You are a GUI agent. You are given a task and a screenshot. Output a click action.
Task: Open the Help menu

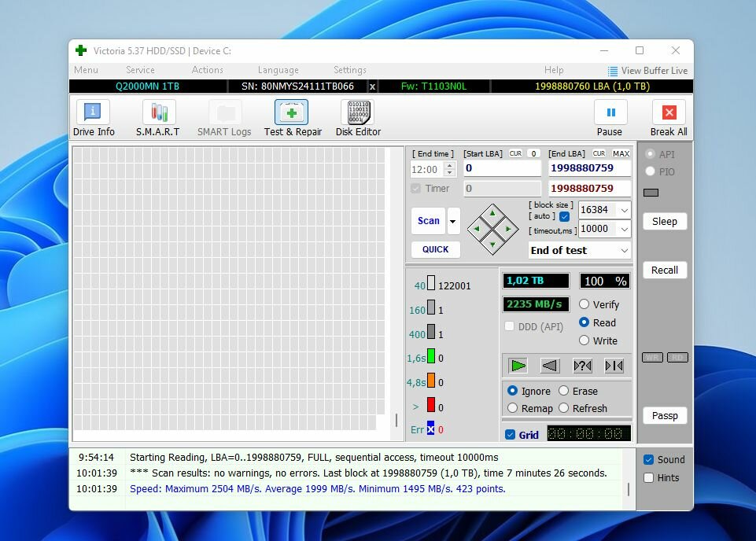(x=554, y=70)
